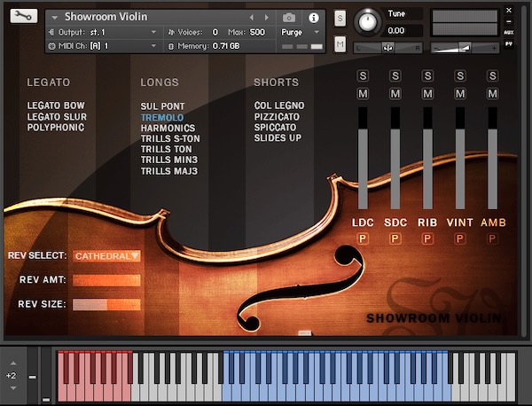
Task: Select TRILLS MIN3 articulation
Action: click(169, 160)
